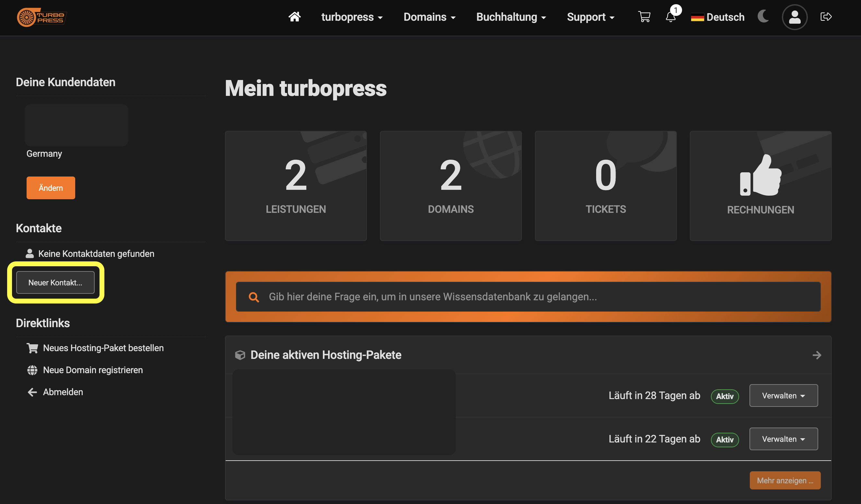Open the Domains menu

(x=429, y=17)
